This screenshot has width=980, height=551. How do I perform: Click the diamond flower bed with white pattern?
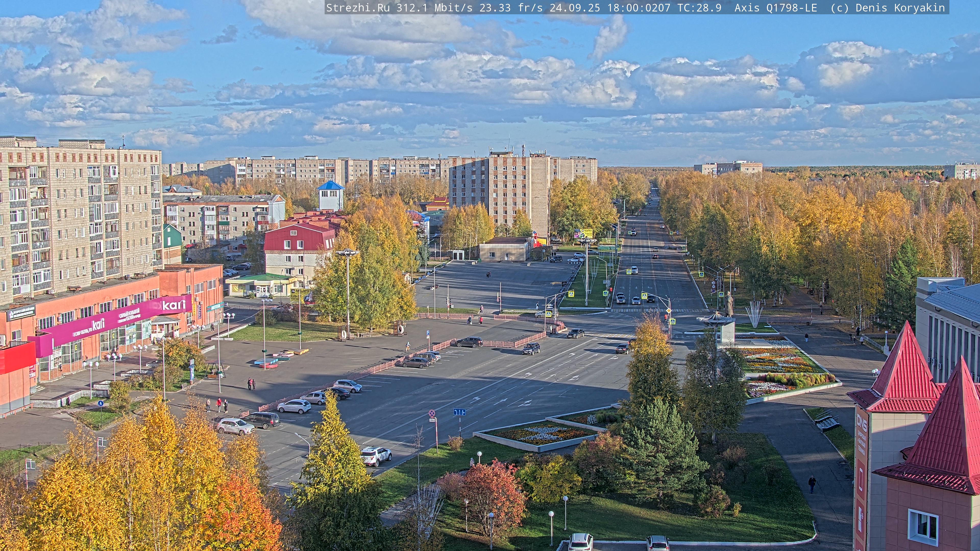tap(542, 435)
